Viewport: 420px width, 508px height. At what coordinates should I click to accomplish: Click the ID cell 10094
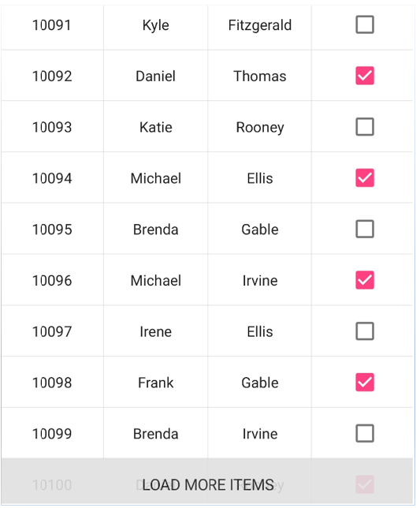[x=52, y=178]
